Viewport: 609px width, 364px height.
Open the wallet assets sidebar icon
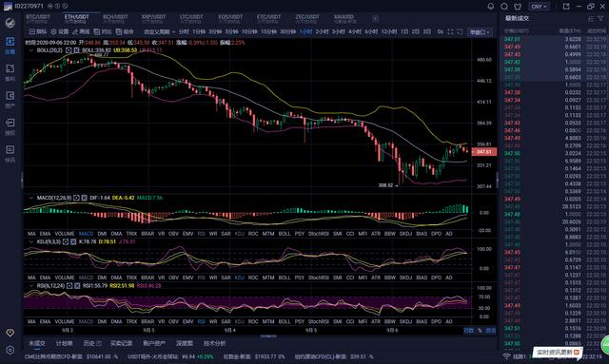pos(10,100)
